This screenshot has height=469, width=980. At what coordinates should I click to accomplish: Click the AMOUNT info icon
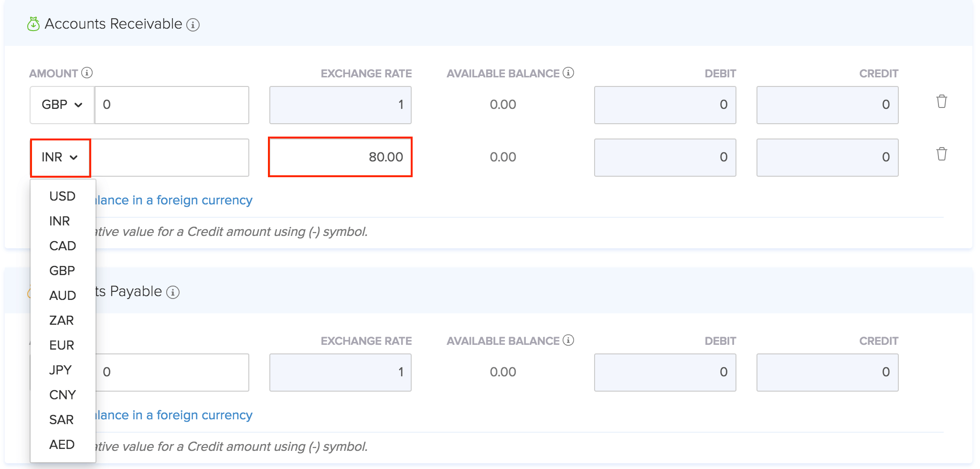87,73
